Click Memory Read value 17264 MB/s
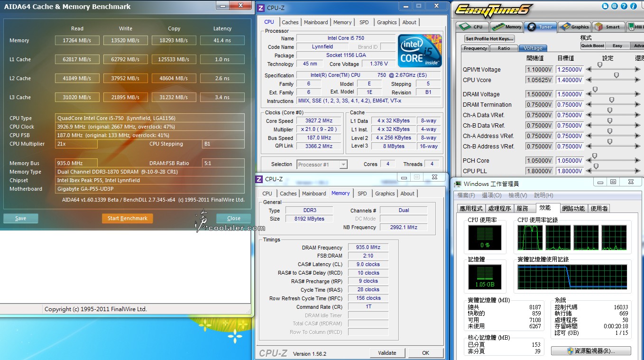The image size is (644, 360). pyautogui.click(x=77, y=40)
